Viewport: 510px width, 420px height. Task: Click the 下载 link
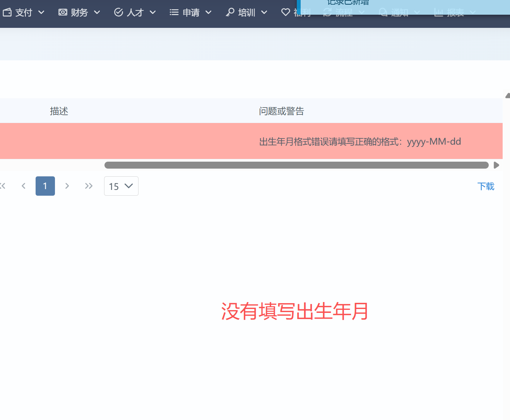486,186
